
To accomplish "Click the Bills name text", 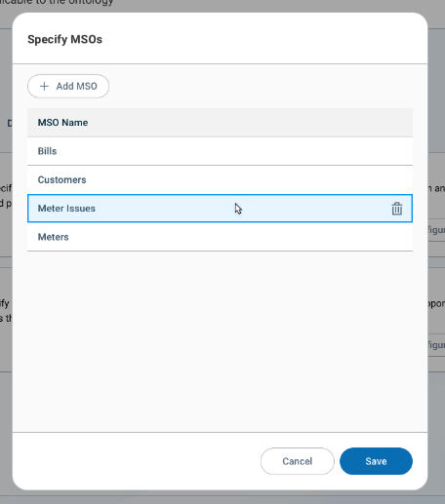I will click(x=47, y=151).
